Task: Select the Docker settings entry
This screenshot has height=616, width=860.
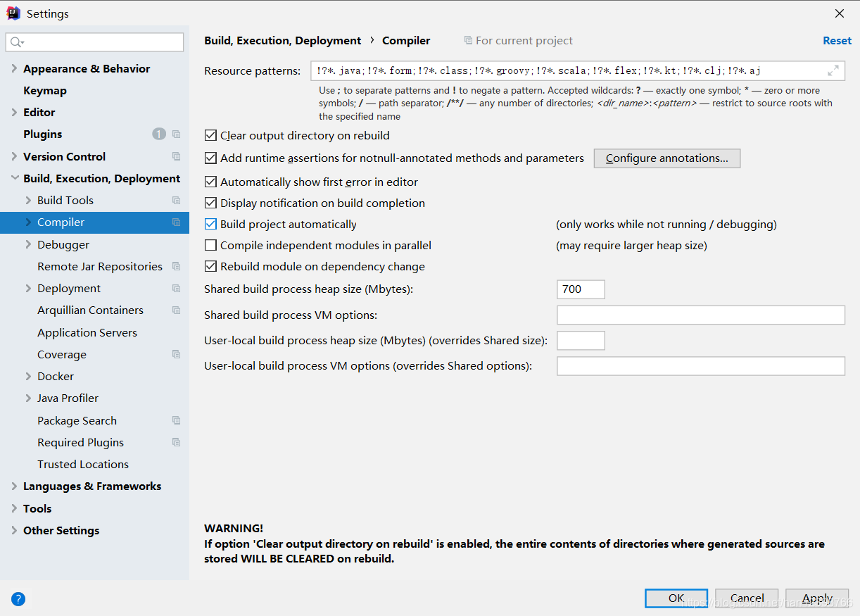Action: click(x=56, y=376)
